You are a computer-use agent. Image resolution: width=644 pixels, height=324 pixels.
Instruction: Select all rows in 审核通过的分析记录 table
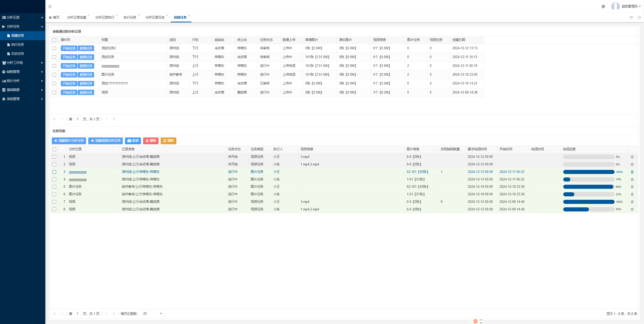tap(54, 40)
